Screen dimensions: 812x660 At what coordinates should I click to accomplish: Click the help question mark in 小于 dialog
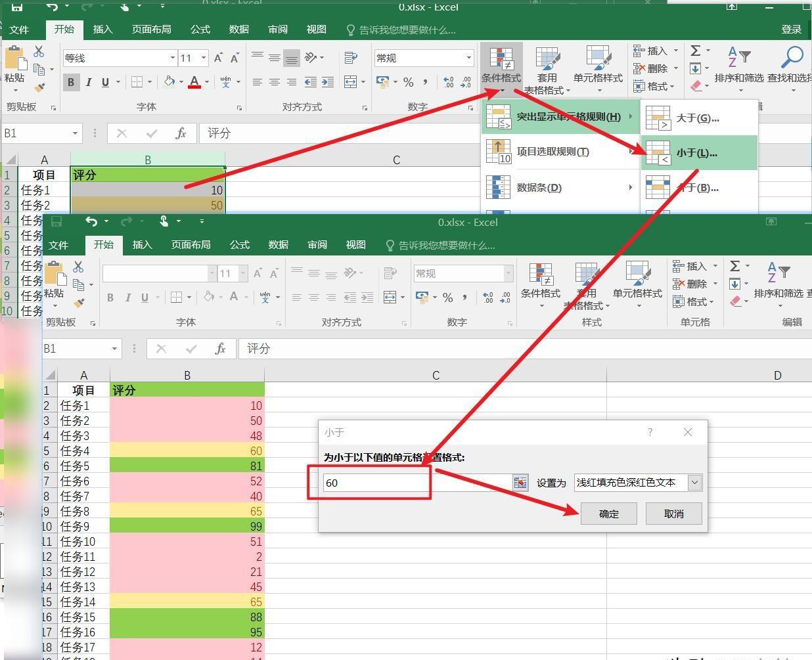pos(650,432)
